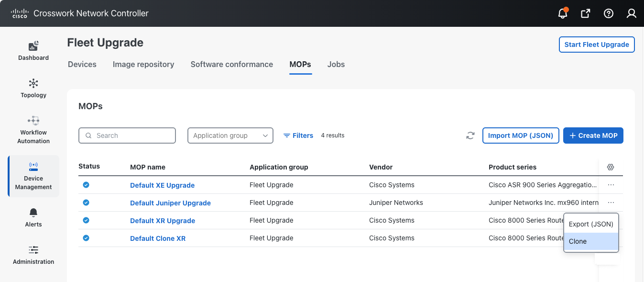644x282 pixels.
Task: Expand the Application group dropdown
Action: click(x=230, y=135)
